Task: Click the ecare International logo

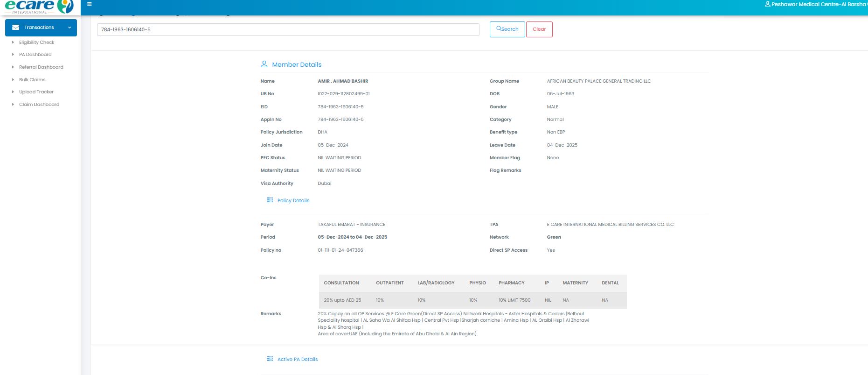Action: point(39,7)
